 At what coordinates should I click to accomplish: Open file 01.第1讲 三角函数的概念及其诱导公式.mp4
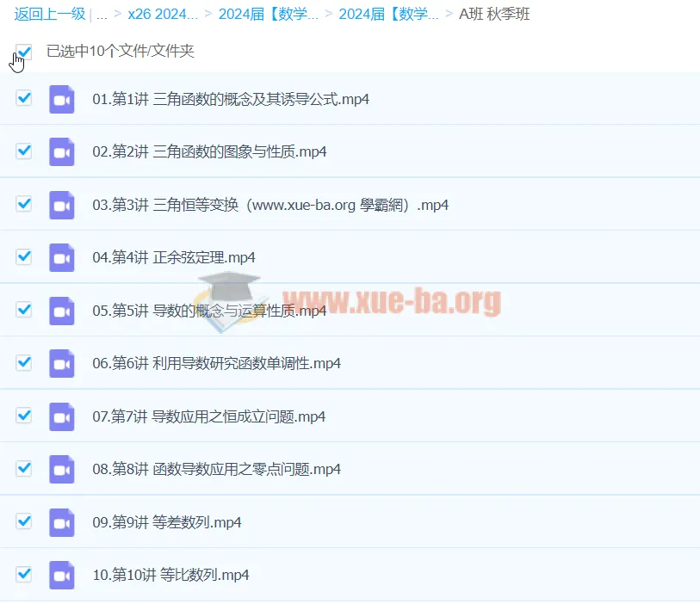[231, 99]
